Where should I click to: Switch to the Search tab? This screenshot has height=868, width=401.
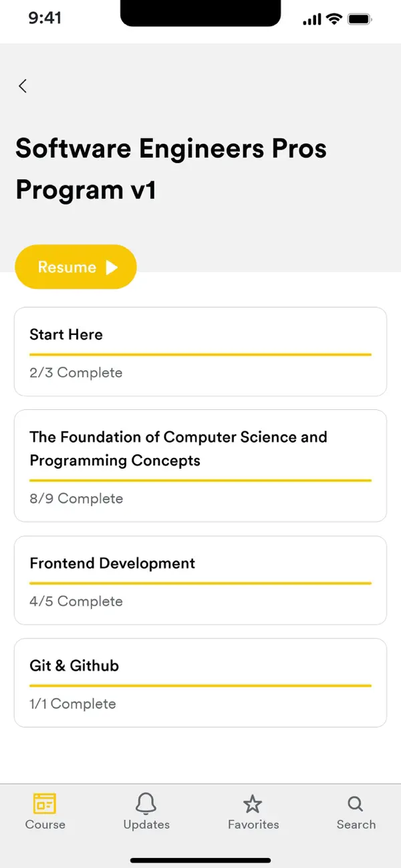pyautogui.click(x=354, y=811)
